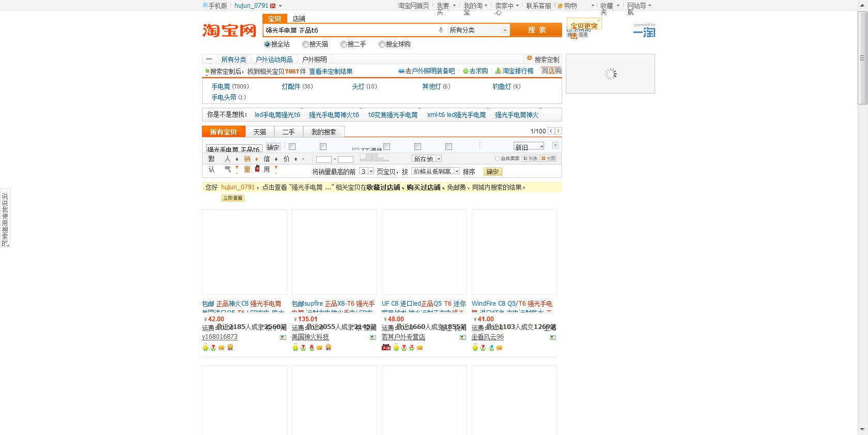868x435 pixels.
Task: Click last badge icon under y168016873
Action: click(230, 348)
